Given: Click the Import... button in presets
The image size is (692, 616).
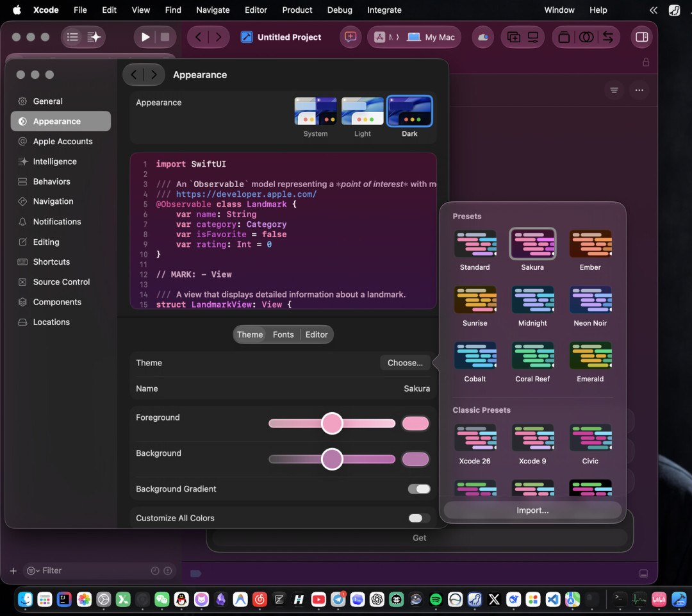Looking at the screenshot, I should pyautogui.click(x=532, y=510).
